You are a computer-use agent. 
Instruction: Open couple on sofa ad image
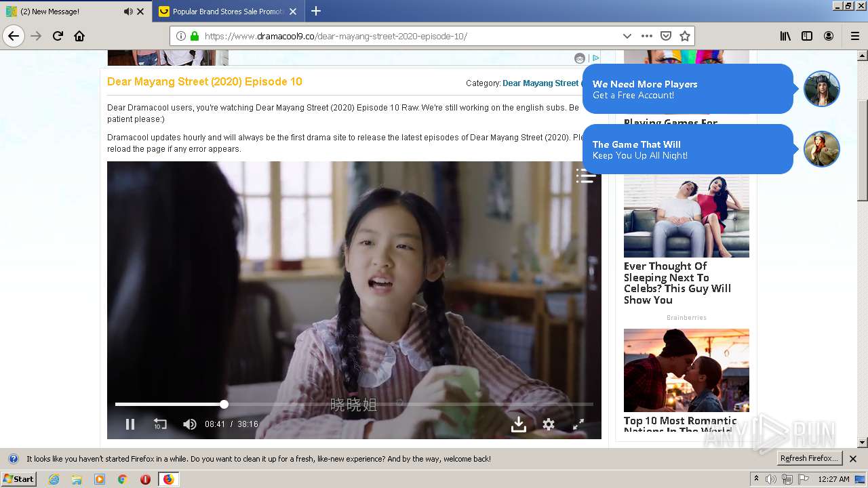[x=686, y=216]
